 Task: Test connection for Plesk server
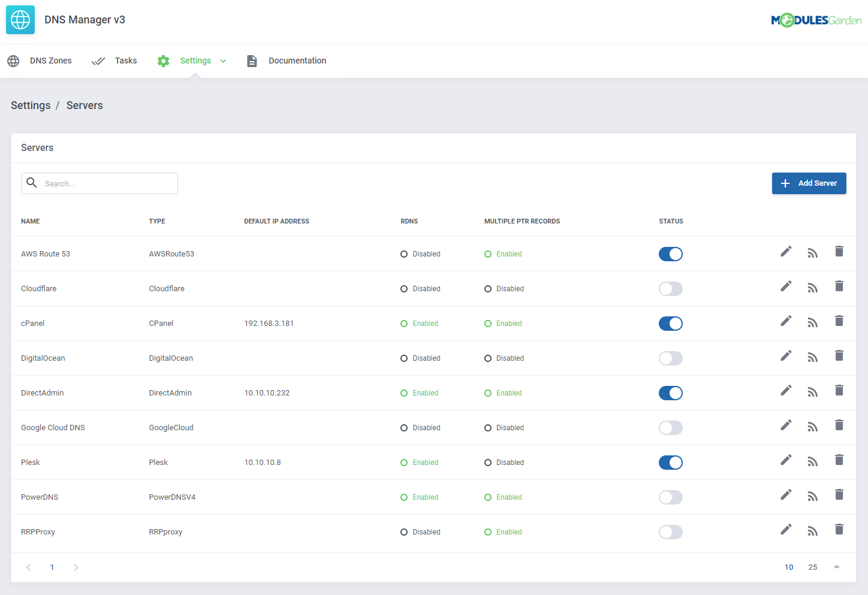point(812,462)
